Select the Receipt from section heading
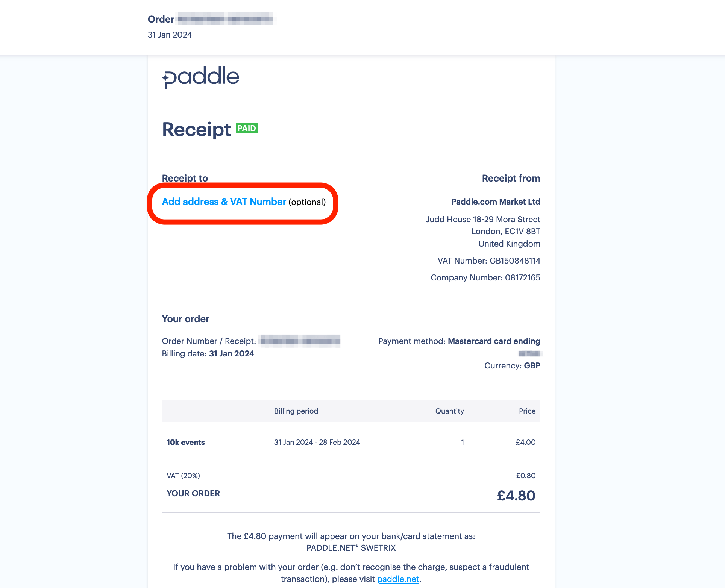725x588 pixels. (x=511, y=178)
